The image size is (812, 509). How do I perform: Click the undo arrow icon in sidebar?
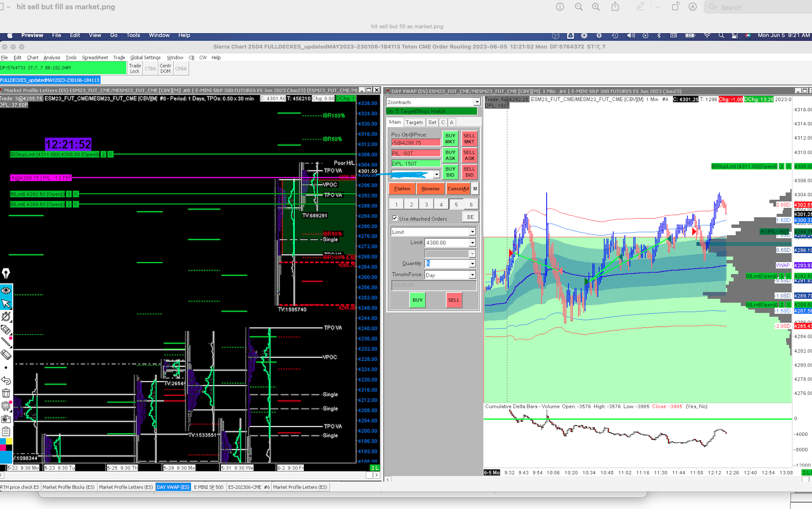pyautogui.click(x=6, y=381)
